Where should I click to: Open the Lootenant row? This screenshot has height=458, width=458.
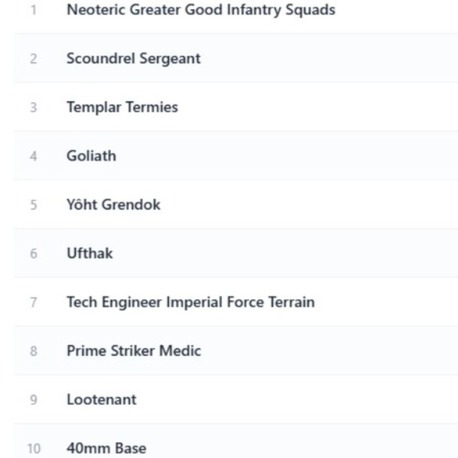point(236,399)
